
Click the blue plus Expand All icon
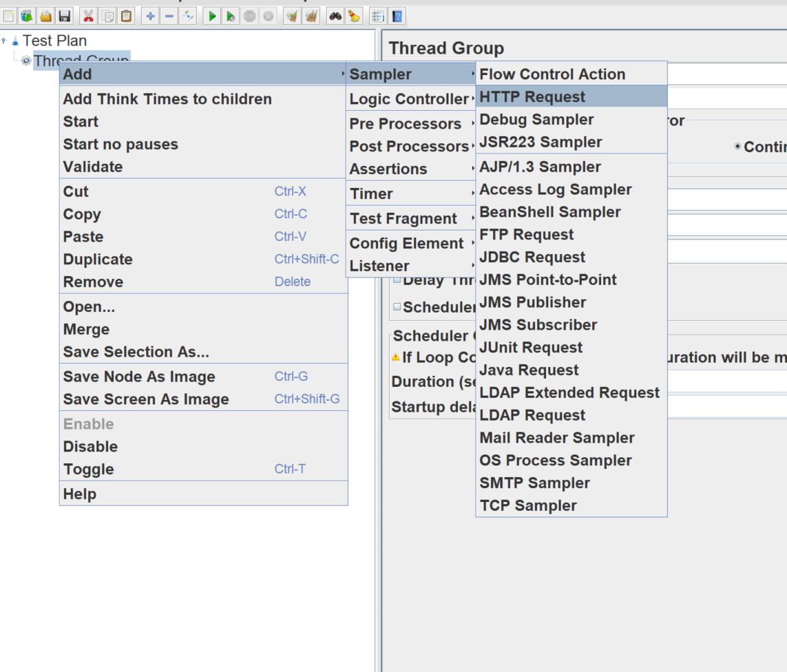(151, 16)
